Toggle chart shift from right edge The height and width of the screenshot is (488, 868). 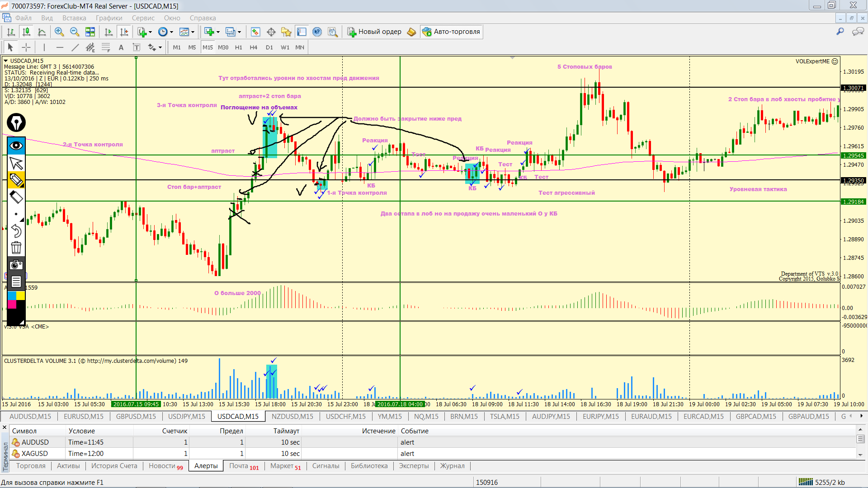click(124, 32)
